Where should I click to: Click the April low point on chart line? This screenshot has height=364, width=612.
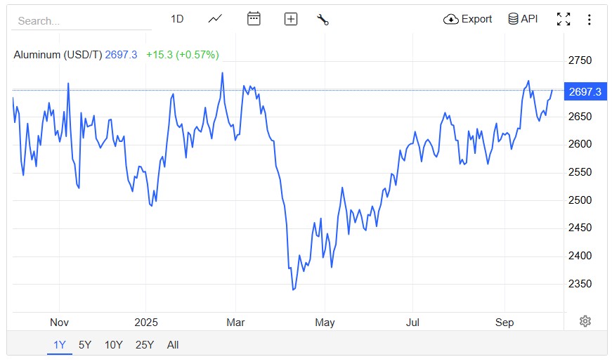(x=293, y=290)
